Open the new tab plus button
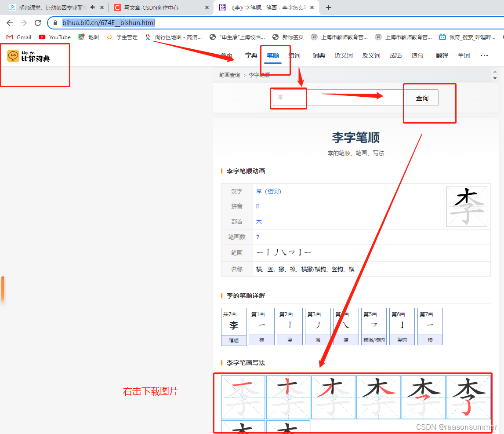This screenshot has width=504, height=434. click(329, 7)
